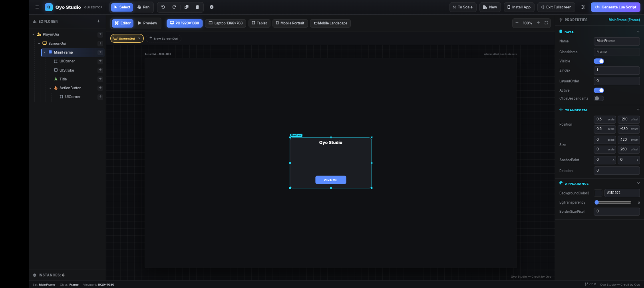
Task: Collapse the ScreenGui tree node
Action: coord(39,44)
